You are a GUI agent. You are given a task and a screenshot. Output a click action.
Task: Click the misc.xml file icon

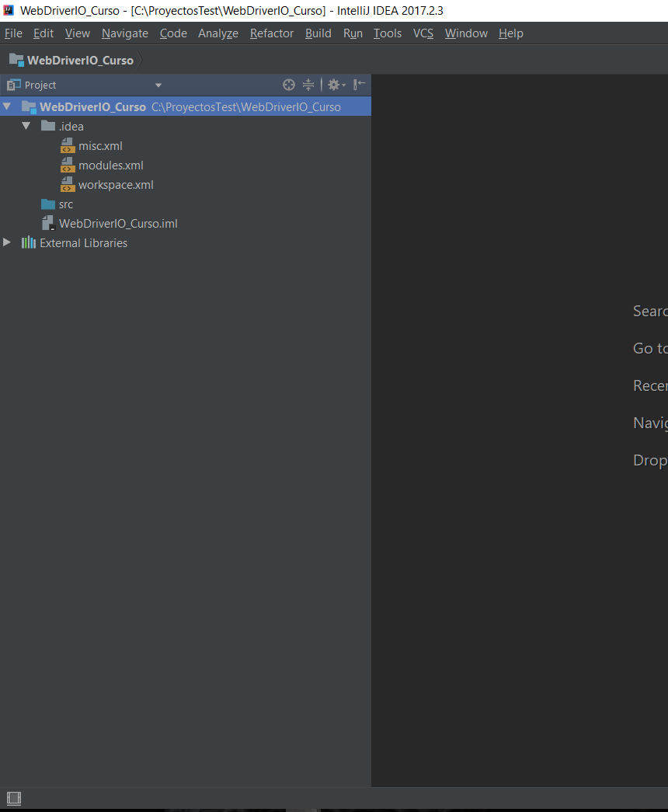[x=68, y=146]
